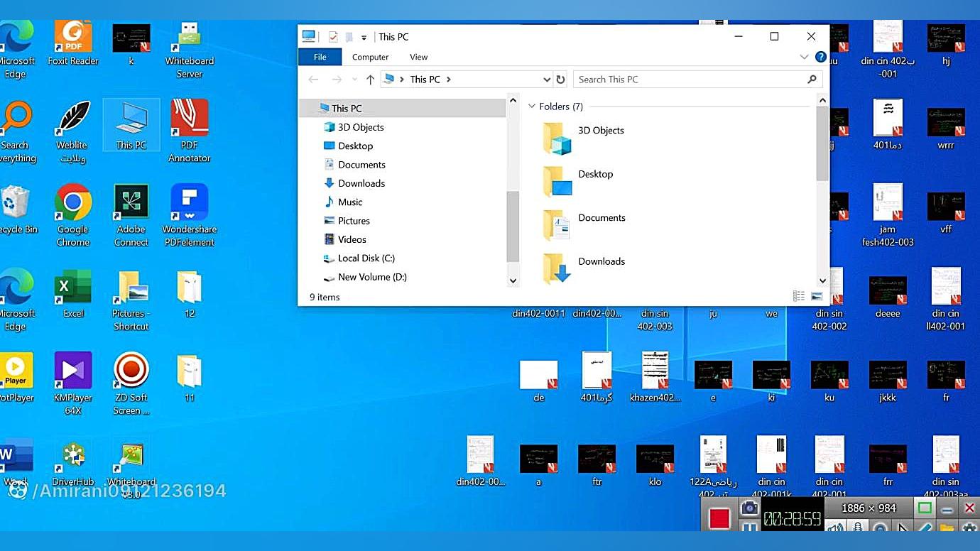Click the content pane's scroll down arrow

(822, 280)
